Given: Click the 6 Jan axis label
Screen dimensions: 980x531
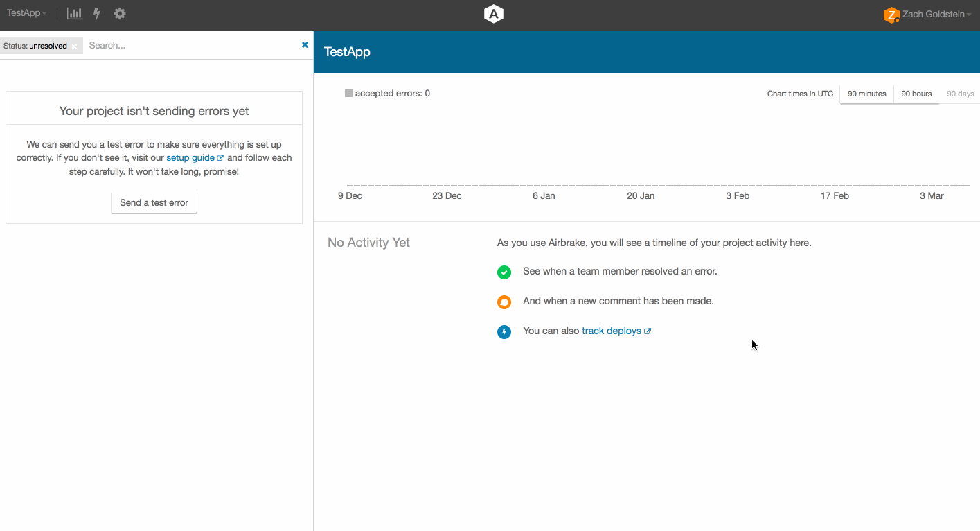Looking at the screenshot, I should coord(544,196).
